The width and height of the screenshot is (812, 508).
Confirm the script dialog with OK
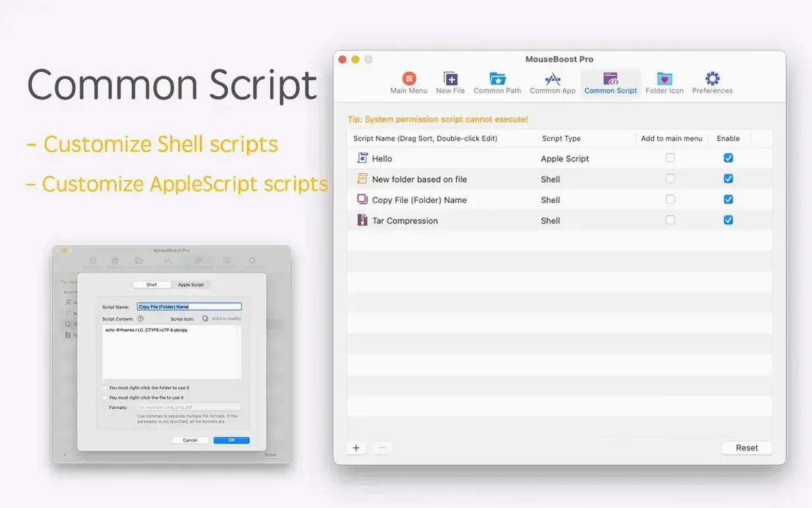(231, 440)
